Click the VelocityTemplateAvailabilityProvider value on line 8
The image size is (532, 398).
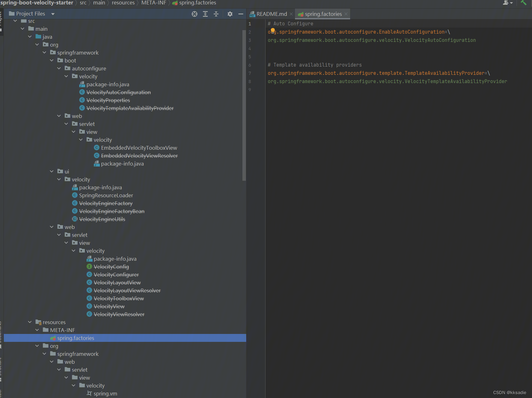point(387,81)
